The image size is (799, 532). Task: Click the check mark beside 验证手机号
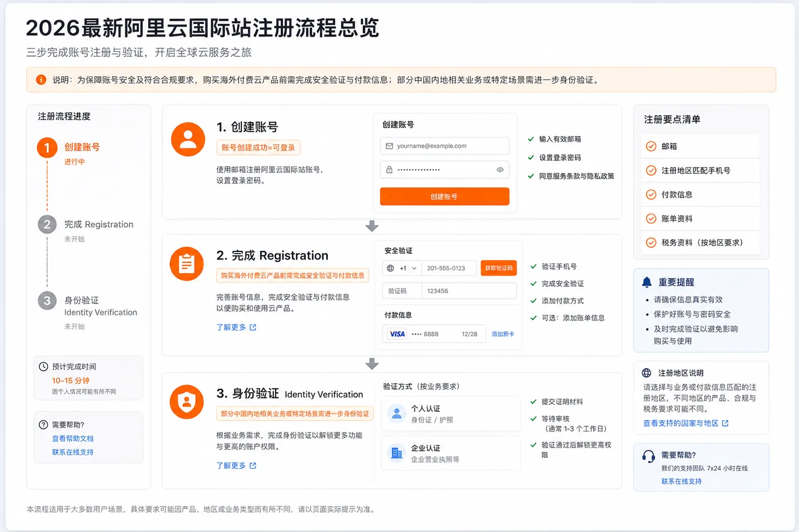click(534, 266)
